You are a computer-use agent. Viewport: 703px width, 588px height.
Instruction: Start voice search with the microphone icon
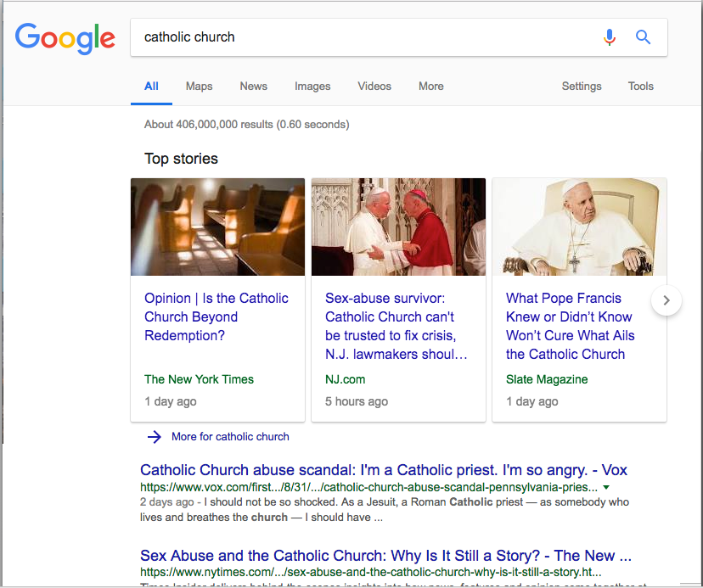610,37
